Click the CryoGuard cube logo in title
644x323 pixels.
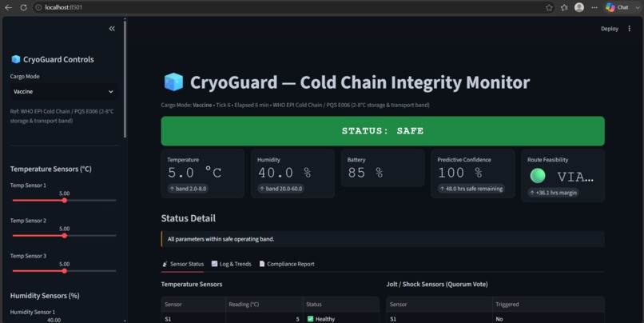(173, 82)
